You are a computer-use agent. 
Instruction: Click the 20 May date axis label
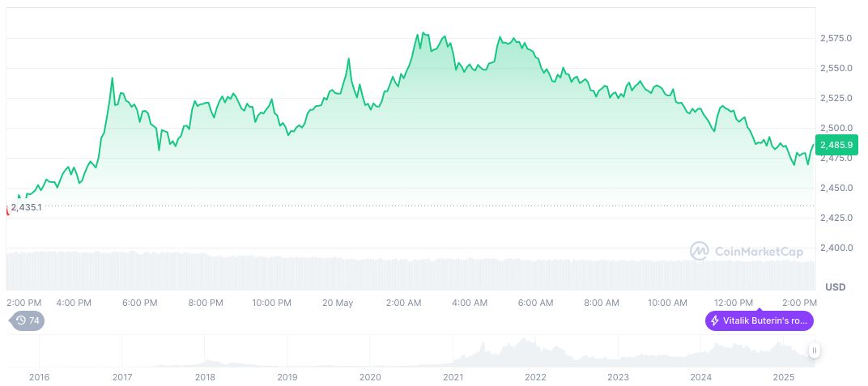click(338, 303)
